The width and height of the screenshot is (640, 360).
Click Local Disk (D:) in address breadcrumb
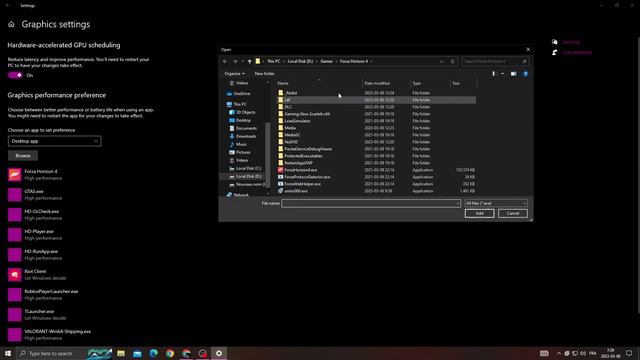(300, 61)
